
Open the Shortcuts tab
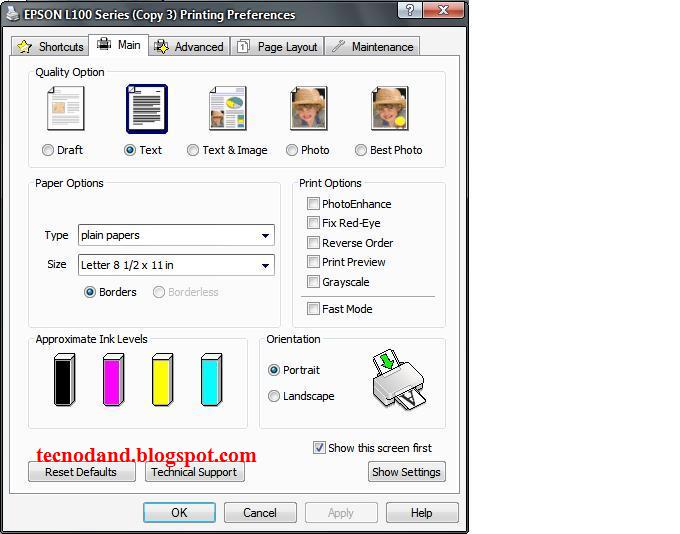50,46
